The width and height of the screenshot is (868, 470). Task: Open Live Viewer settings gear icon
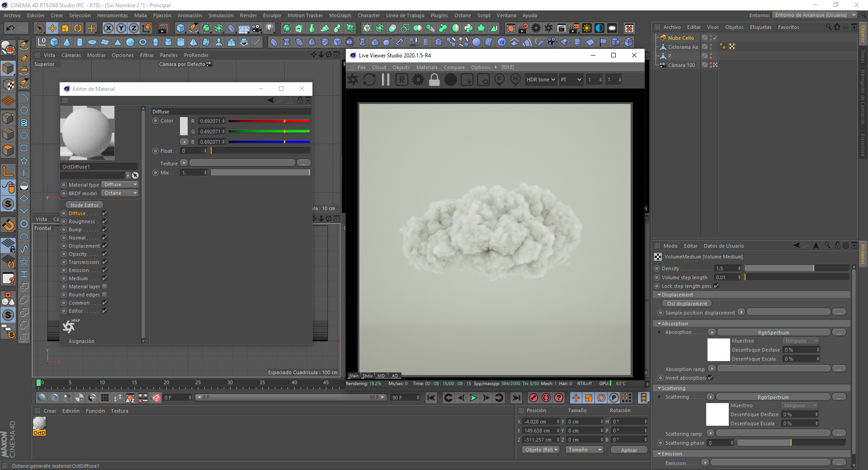coord(418,80)
